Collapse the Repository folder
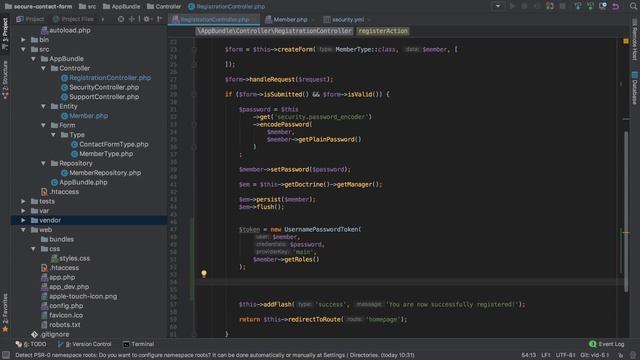This screenshot has height=360, width=640. (x=43, y=163)
